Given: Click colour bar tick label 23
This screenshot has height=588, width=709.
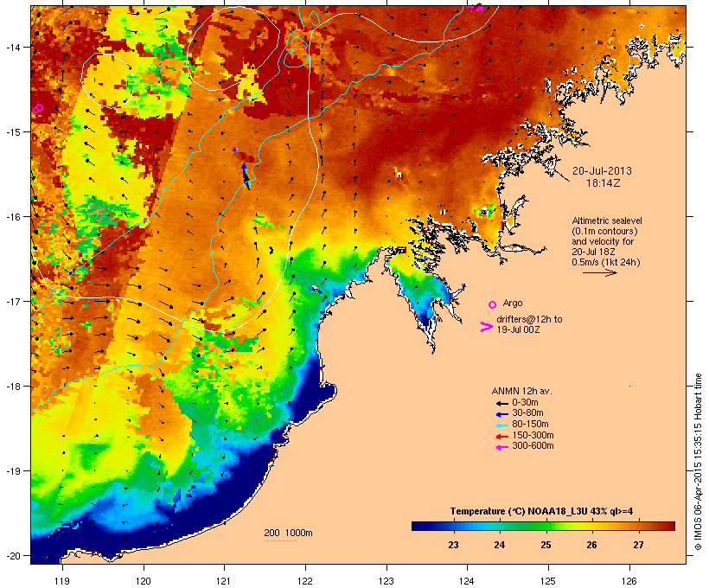Looking at the screenshot, I should pyautogui.click(x=453, y=545).
